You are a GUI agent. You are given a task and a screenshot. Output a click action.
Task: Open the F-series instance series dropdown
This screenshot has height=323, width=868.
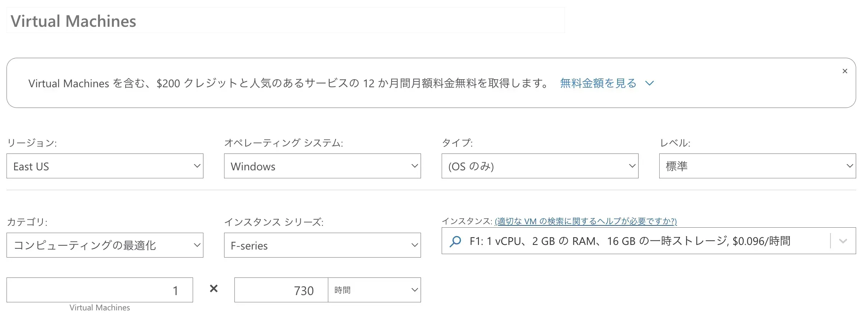click(322, 245)
